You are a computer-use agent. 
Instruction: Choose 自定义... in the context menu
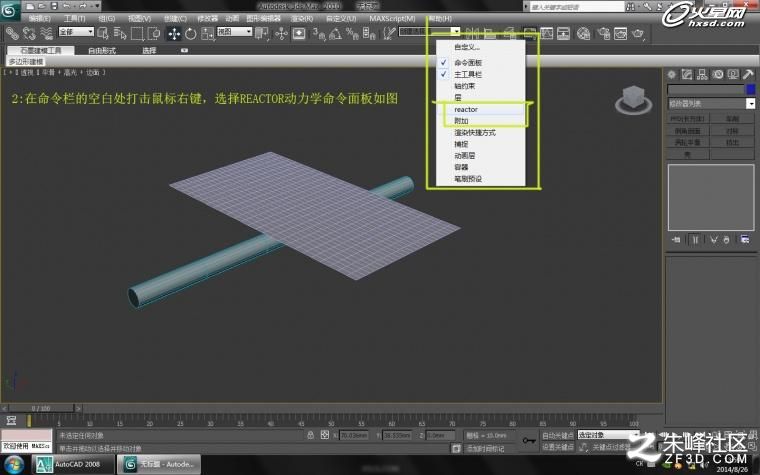pyautogui.click(x=480, y=47)
